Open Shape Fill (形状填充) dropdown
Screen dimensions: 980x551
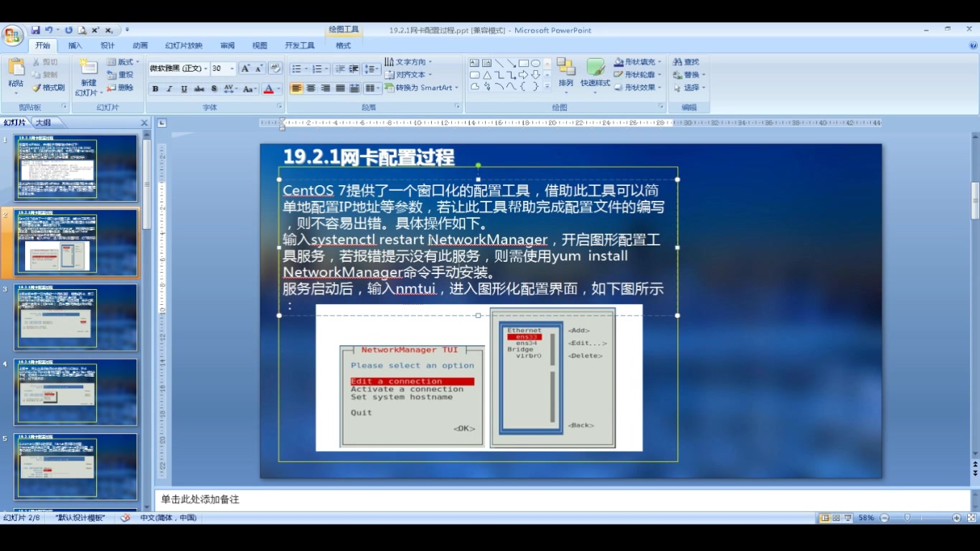[638, 62]
